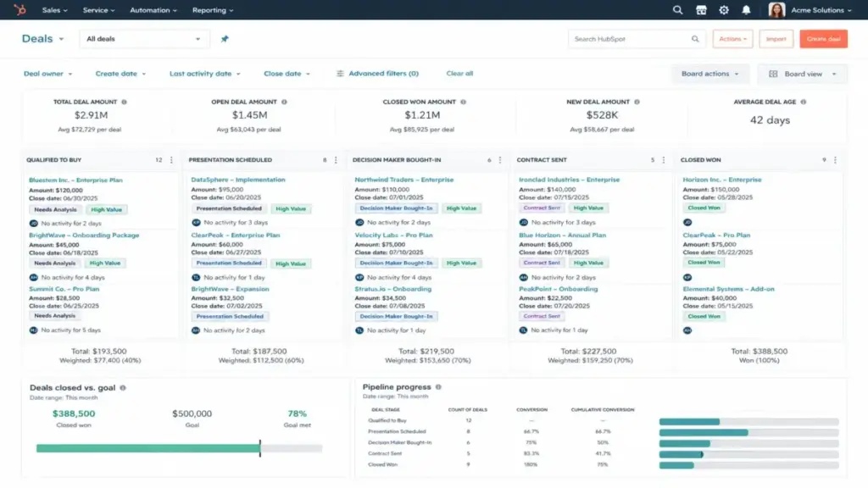The image size is (868, 488).
Task: Expand the Deal owner filter
Action: [x=47, y=74]
